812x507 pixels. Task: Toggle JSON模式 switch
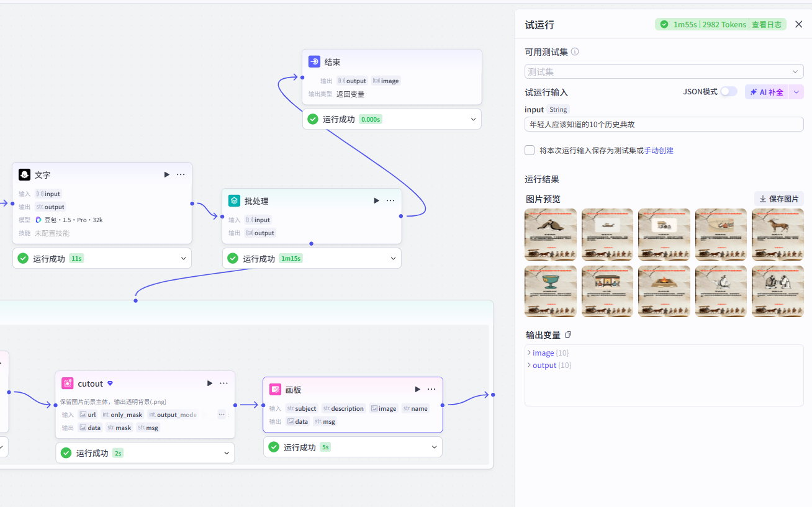tap(729, 92)
